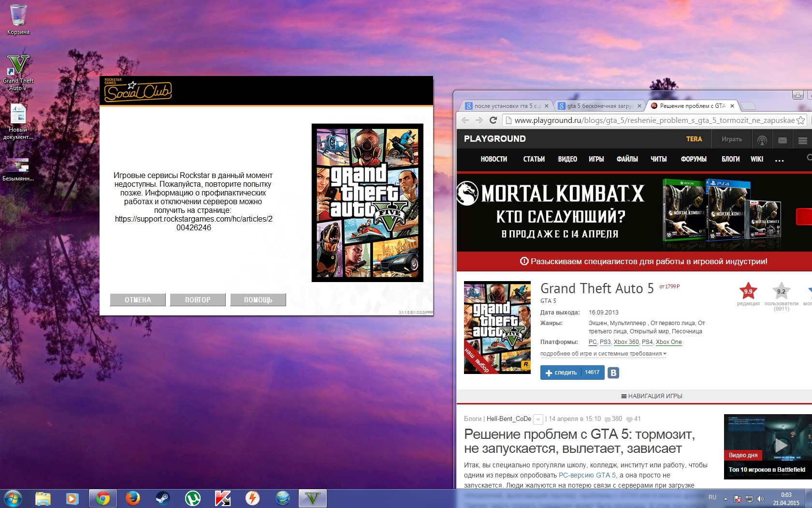Viewport: 812px width, 508px height.
Task: Open the ЧИТЫ menu item
Action: pyautogui.click(x=658, y=159)
